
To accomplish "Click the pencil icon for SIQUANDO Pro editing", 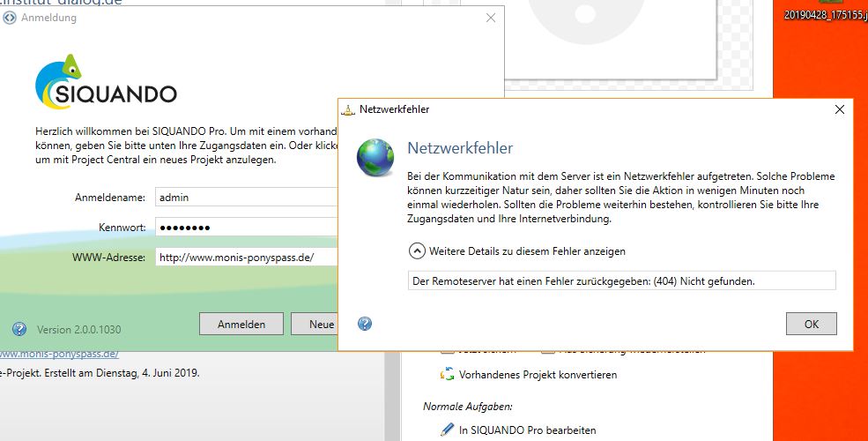I will (x=448, y=430).
